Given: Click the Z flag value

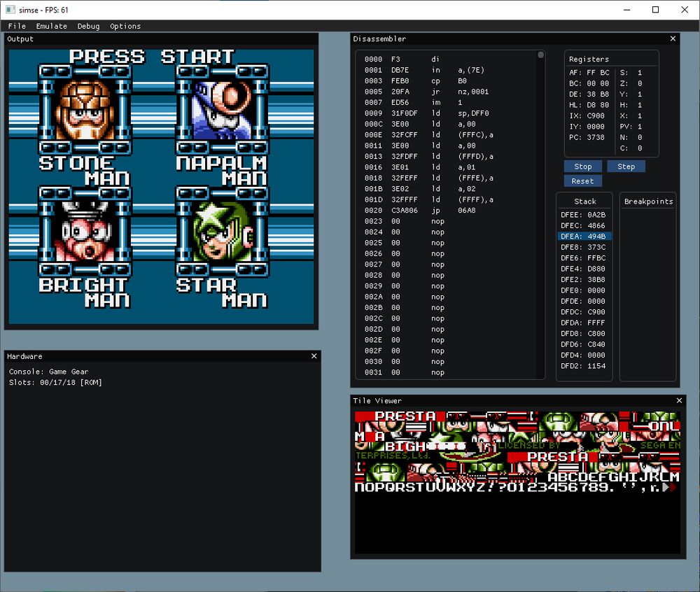Looking at the screenshot, I should 640,83.
